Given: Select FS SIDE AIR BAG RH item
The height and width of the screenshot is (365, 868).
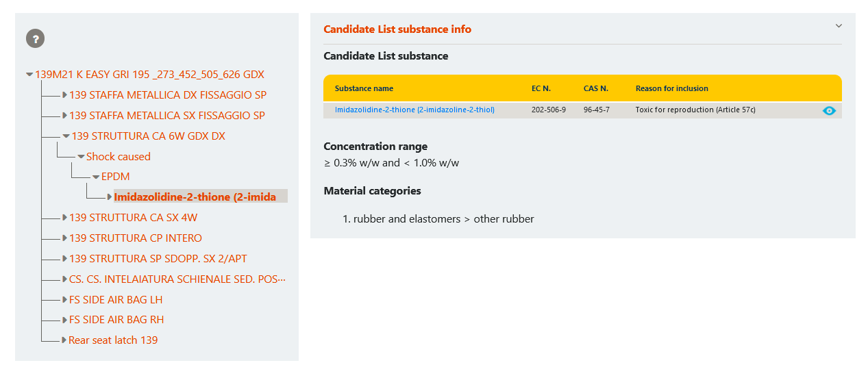Looking at the screenshot, I should tap(116, 320).
